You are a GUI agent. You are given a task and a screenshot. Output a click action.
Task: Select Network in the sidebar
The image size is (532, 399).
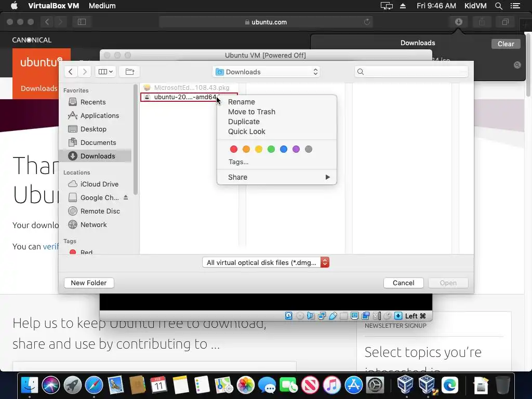click(x=95, y=224)
